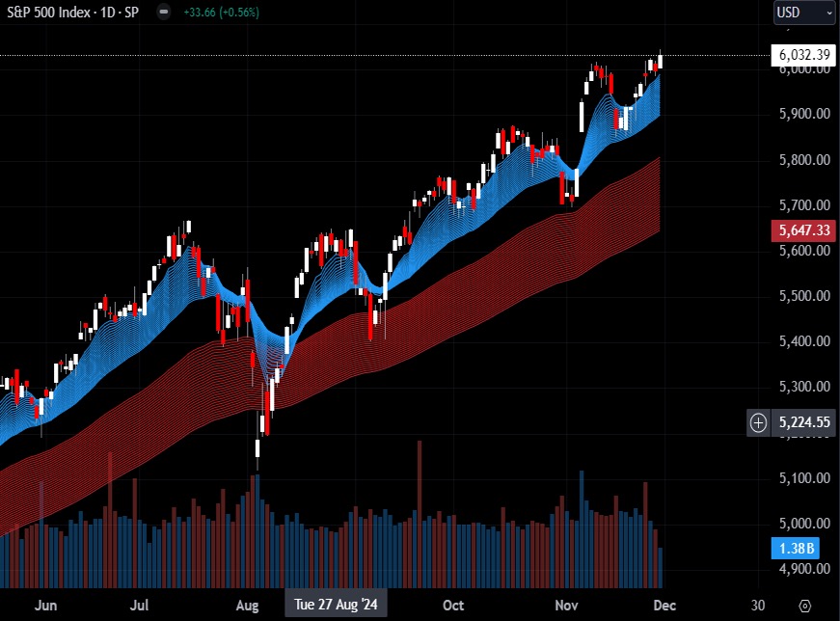Click Dec on the time axis
The image size is (840, 621).
click(666, 605)
